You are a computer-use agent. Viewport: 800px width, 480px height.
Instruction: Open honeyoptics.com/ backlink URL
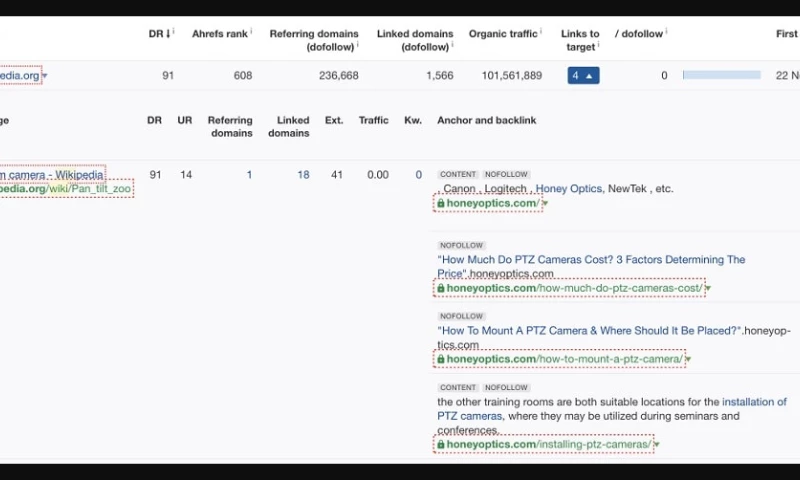(x=493, y=203)
